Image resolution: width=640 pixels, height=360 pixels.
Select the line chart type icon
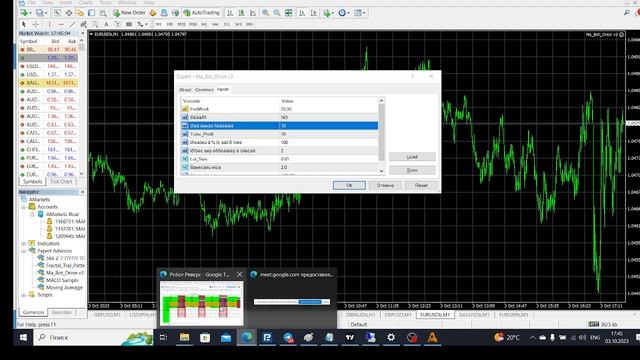point(253,13)
